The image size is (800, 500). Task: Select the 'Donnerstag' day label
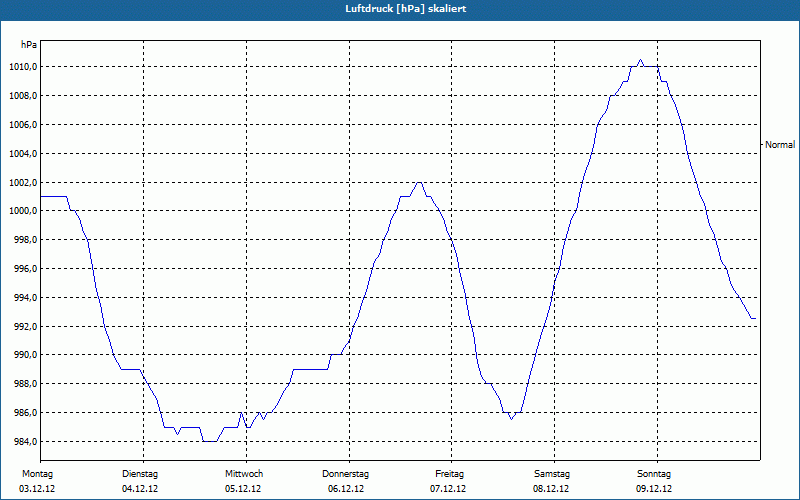pos(345,474)
